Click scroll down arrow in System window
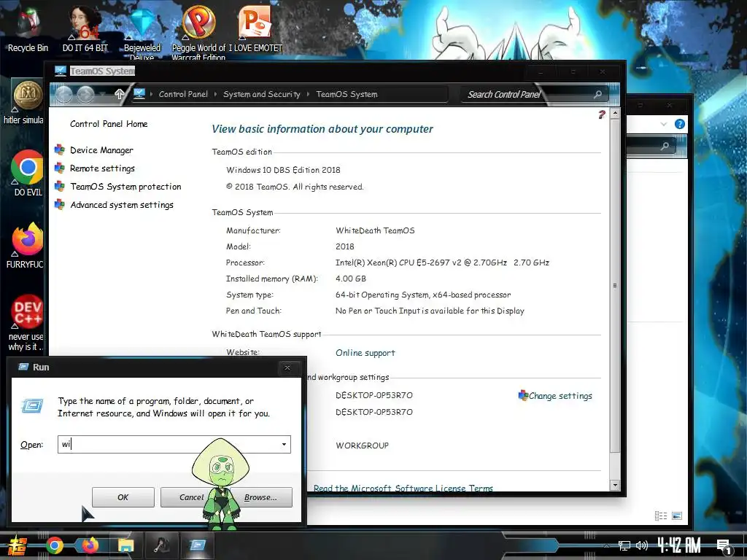The image size is (747, 560). click(615, 485)
